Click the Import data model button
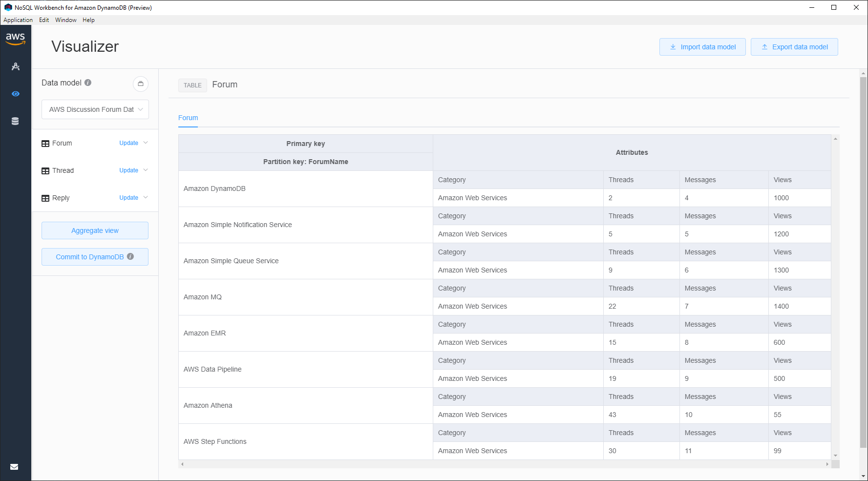 (x=702, y=47)
